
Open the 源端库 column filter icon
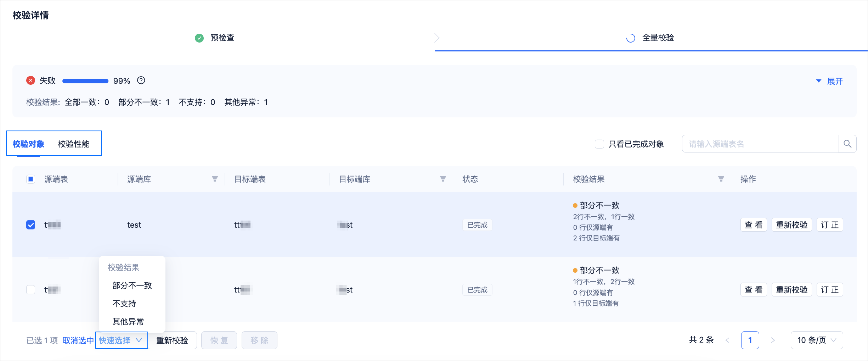pyautogui.click(x=215, y=179)
